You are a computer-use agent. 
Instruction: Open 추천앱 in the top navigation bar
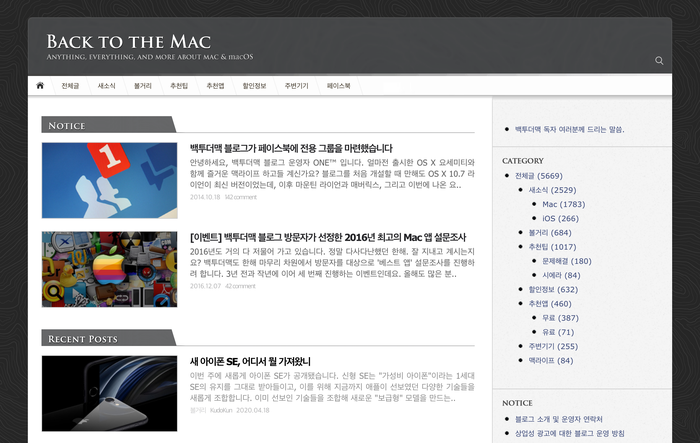(x=215, y=86)
